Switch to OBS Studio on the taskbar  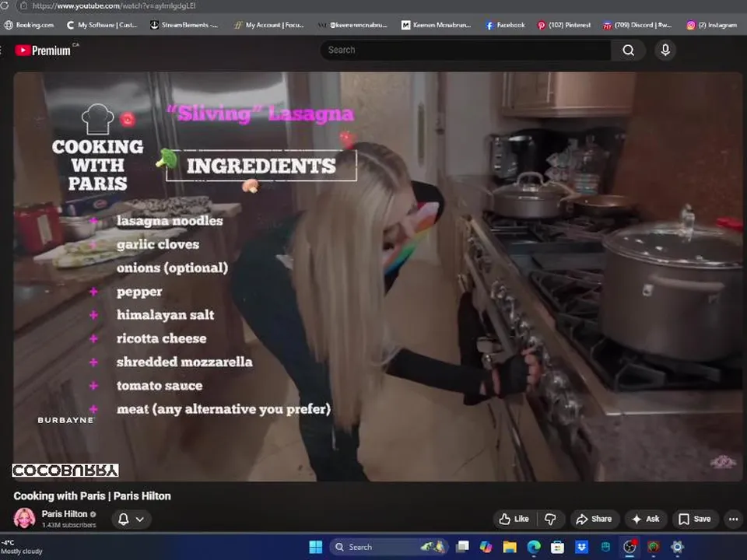630,547
